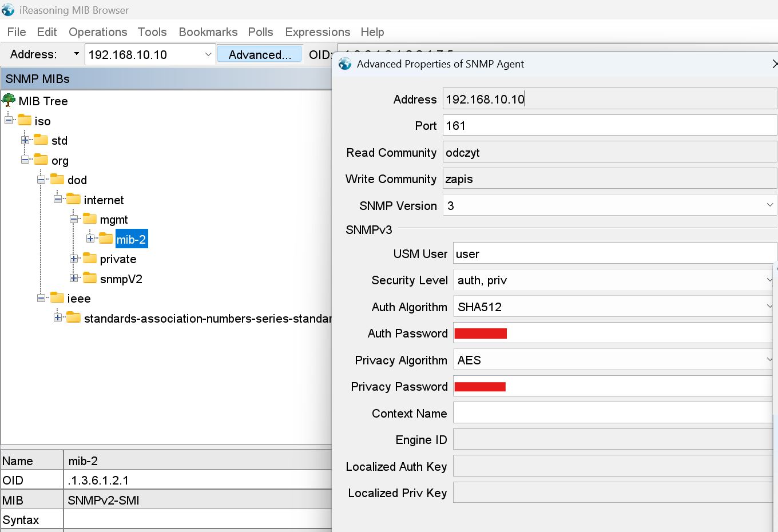Click the dialog Address input field

point(610,99)
